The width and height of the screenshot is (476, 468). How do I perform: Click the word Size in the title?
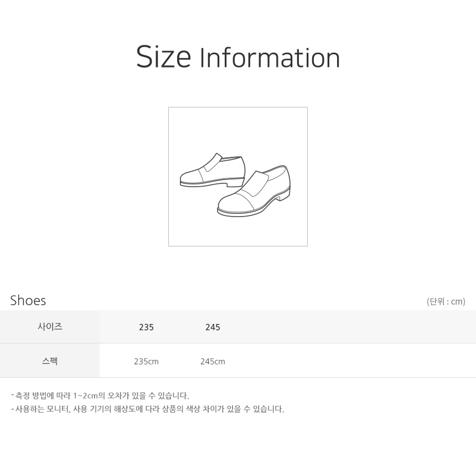[x=163, y=57]
